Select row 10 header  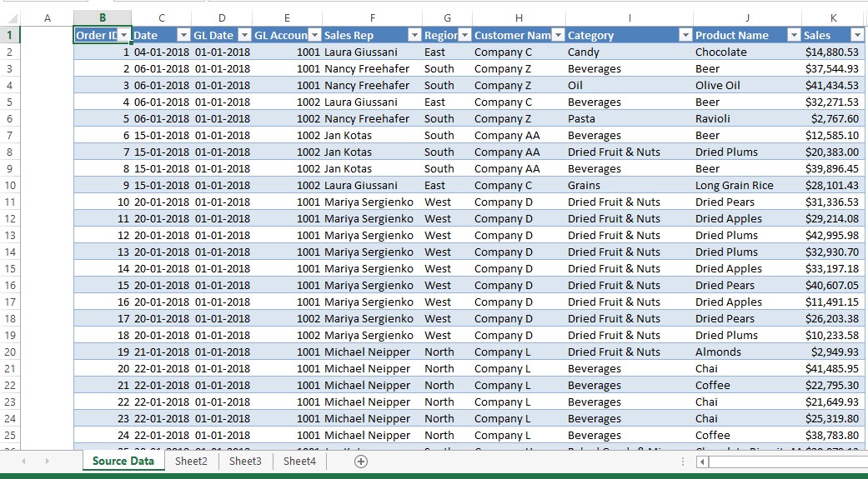coord(10,185)
